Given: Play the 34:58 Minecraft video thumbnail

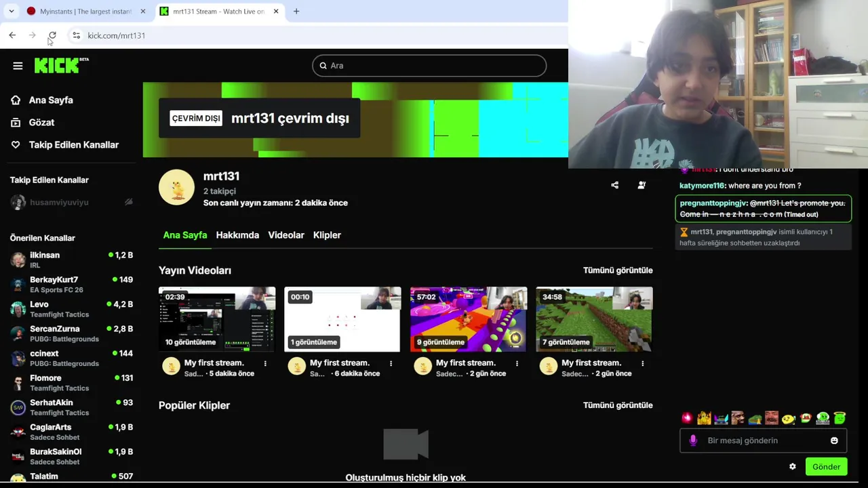Looking at the screenshot, I should (x=594, y=319).
